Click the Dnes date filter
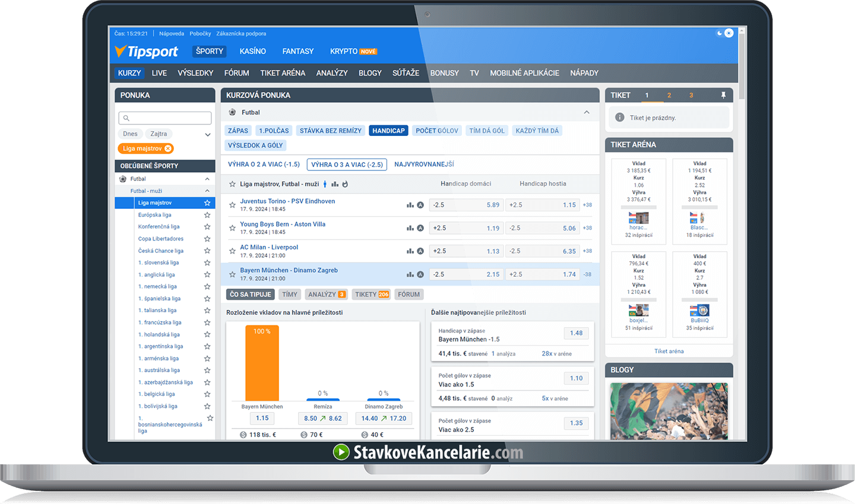The image size is (855, 504). coord(130,134)
